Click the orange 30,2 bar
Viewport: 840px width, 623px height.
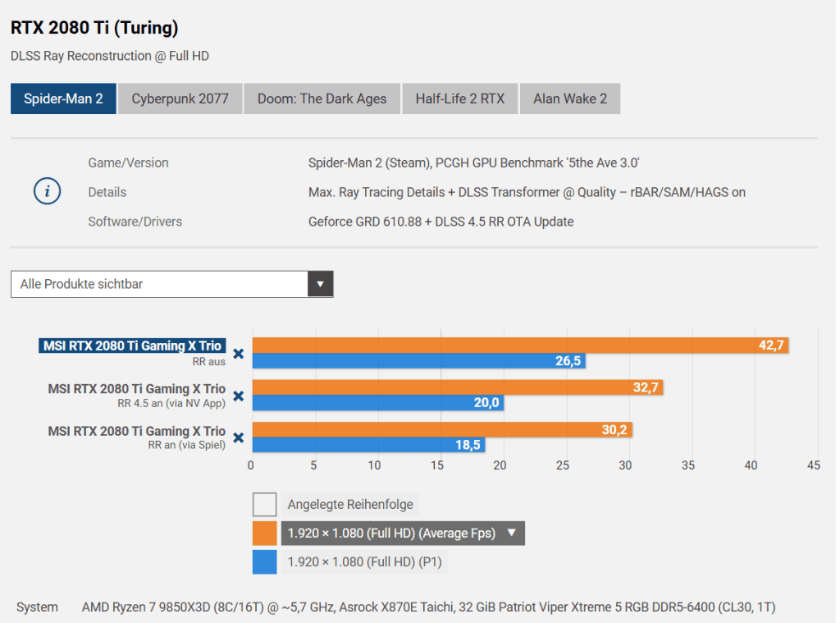tap(442, 429)
